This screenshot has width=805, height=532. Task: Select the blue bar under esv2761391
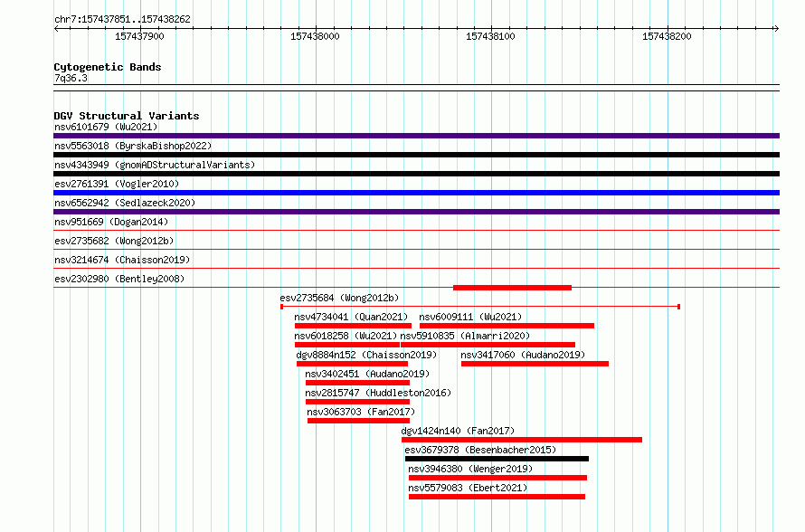(416, 193)
